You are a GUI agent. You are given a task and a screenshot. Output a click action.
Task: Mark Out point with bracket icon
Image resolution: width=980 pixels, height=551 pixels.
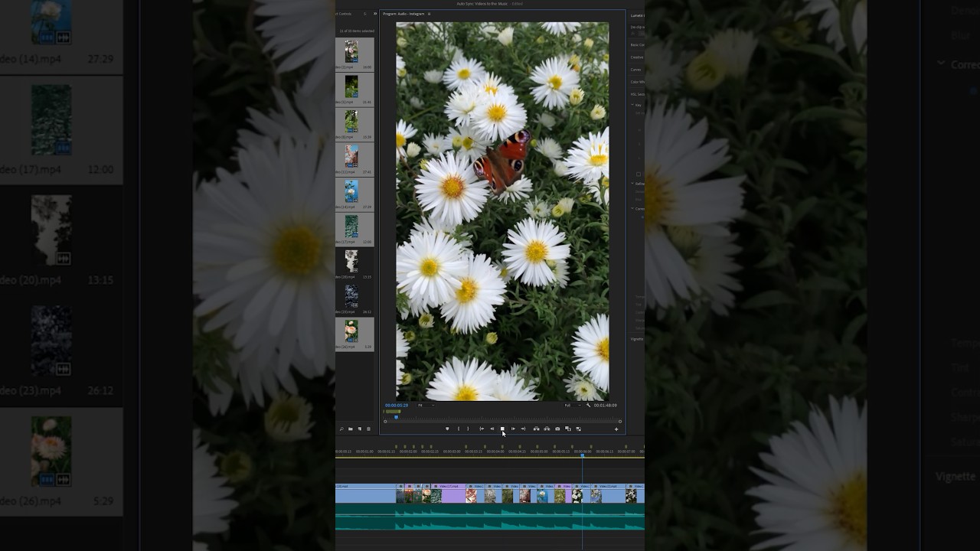click(x=468, y=429)
